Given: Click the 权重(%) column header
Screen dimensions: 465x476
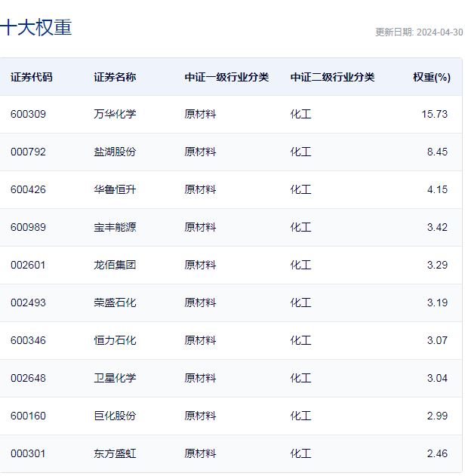Looking at the screenshot, I should pyautogui.click(x=432, y=77).
